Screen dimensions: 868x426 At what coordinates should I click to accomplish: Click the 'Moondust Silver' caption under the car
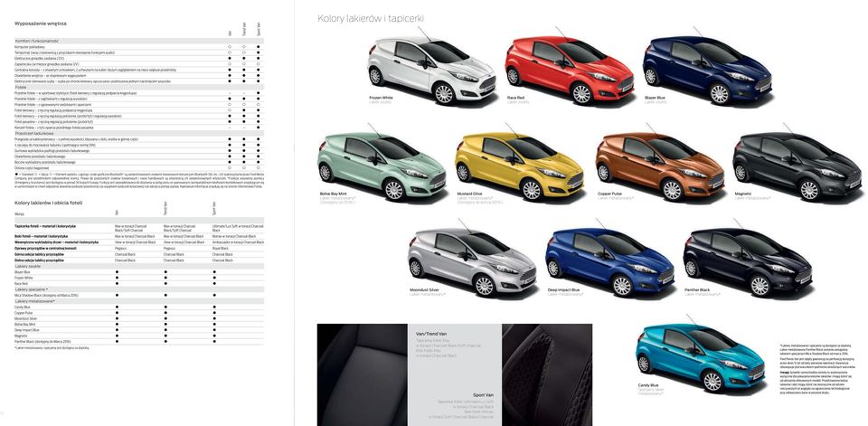coord(424,289)
